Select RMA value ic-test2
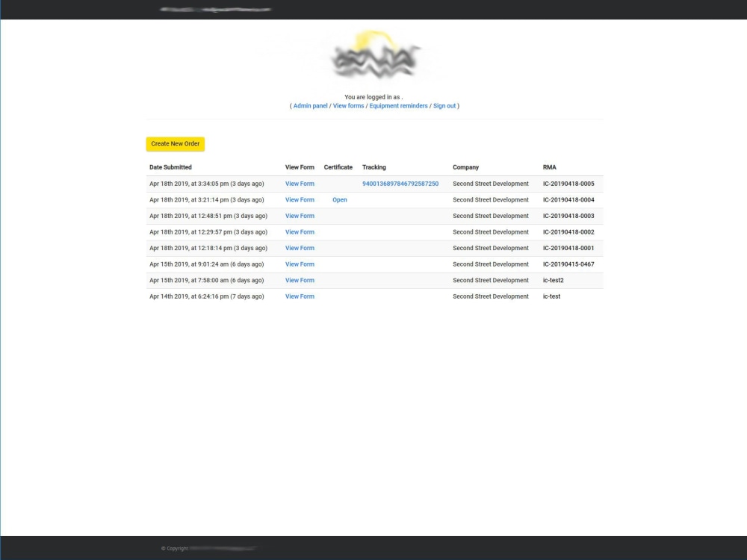The height and width of the screenshot is (560, 747). 553,281
